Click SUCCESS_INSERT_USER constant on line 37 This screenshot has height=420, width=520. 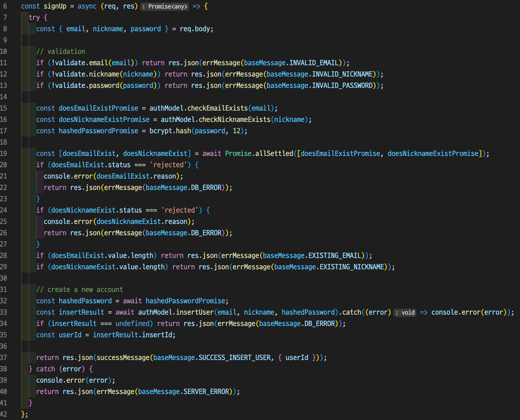pyautogui.click(x=234, y=357)
